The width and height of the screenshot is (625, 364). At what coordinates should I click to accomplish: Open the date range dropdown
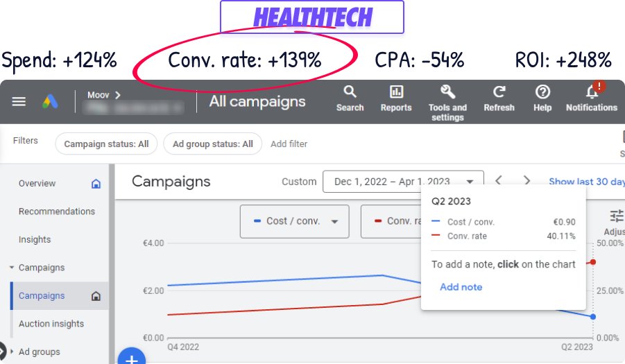coord(403,182)
